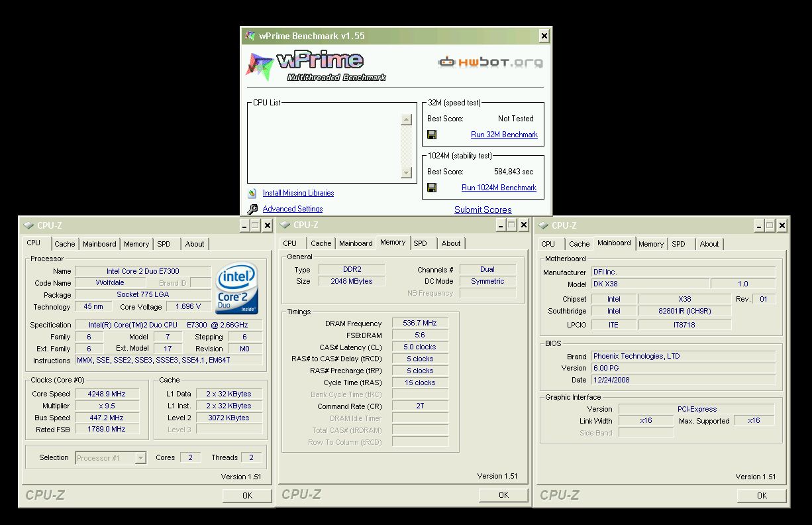Screen dimensions: 812x525
Task: Click Submit Scores link
Action: coord(483,209)
